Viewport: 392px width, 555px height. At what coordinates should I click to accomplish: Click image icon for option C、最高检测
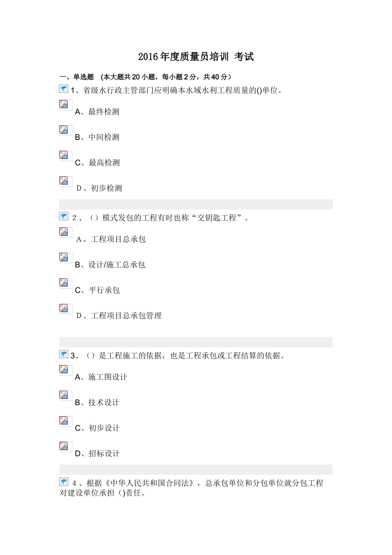click(x=64, y=155)
